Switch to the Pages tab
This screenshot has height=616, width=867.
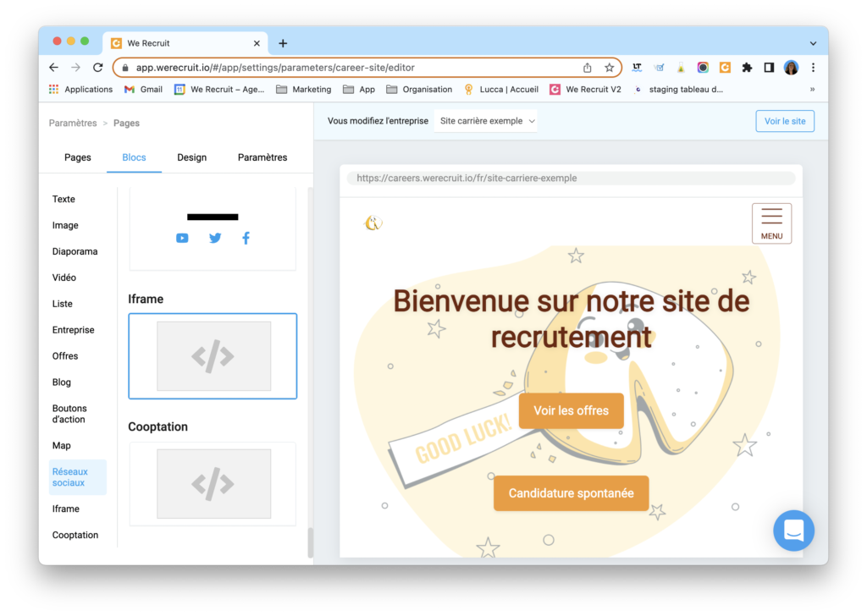point(77,157)
